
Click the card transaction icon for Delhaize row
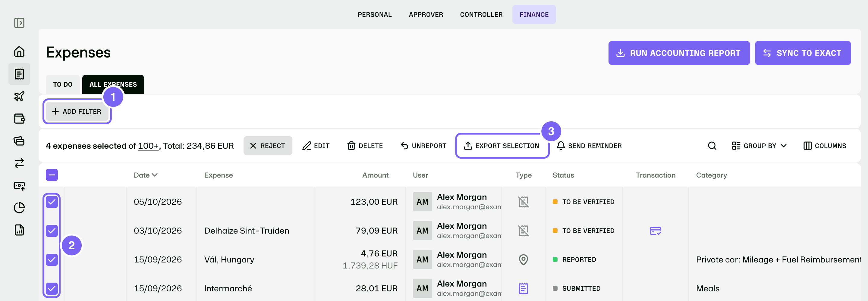(x=656, y=231)
